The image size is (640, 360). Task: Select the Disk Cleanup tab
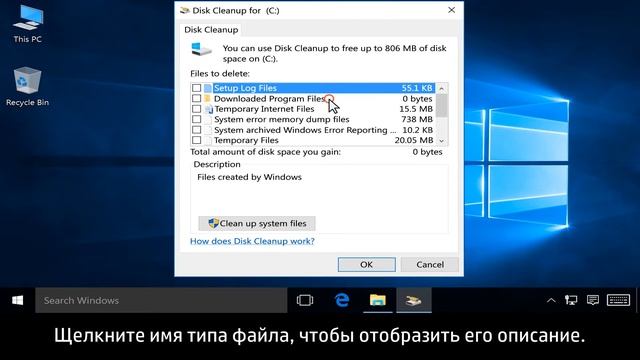(x=211, y=30)
